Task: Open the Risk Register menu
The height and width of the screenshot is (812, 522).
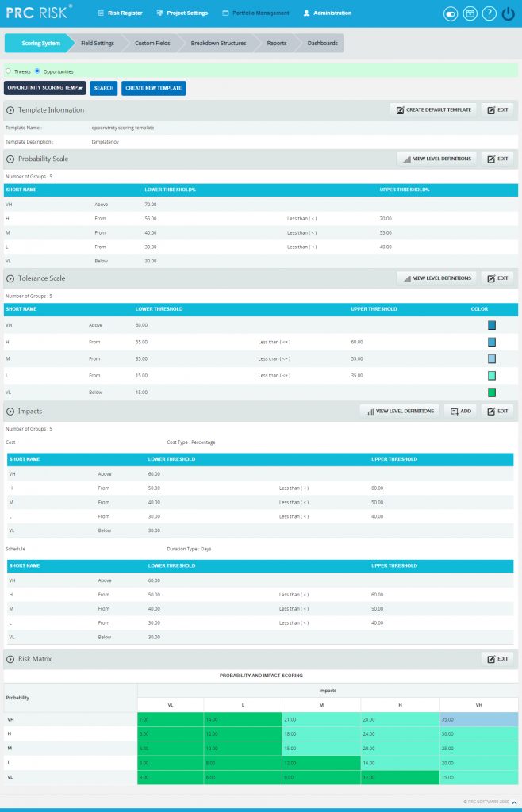Action: (x=120, y=13)
